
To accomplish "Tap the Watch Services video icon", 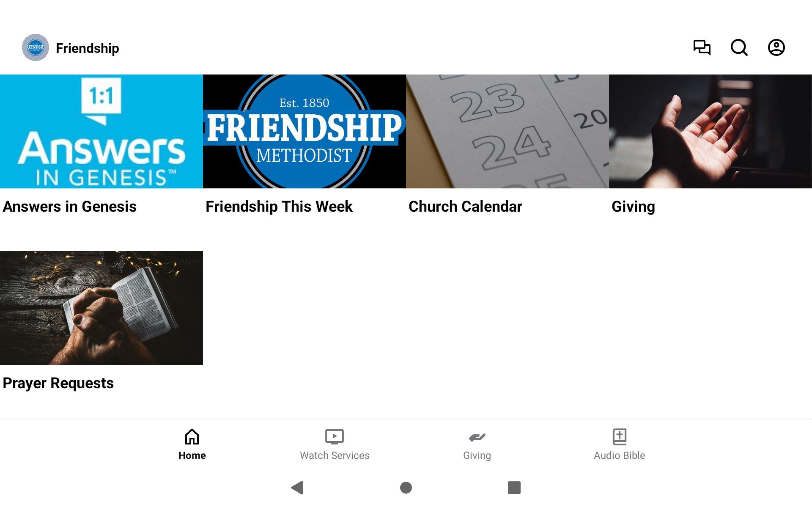I will 335,436.
